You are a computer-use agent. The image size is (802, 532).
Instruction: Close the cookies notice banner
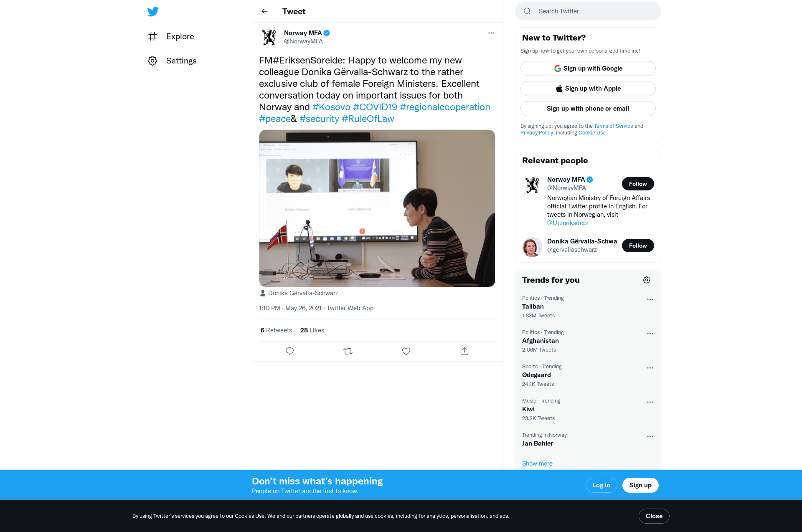point(654,516)
